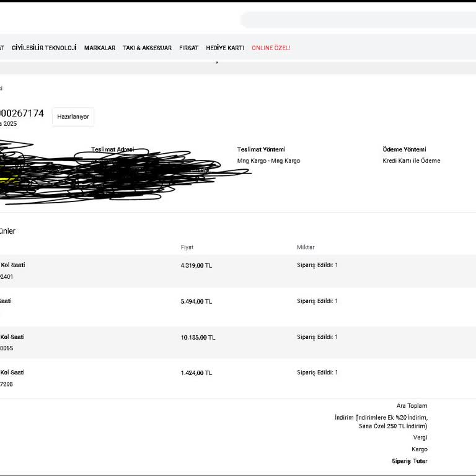Screen dimensions: 476x476
Task: Click the Mng Kargo delivery method text
Action: coord(268,161)
